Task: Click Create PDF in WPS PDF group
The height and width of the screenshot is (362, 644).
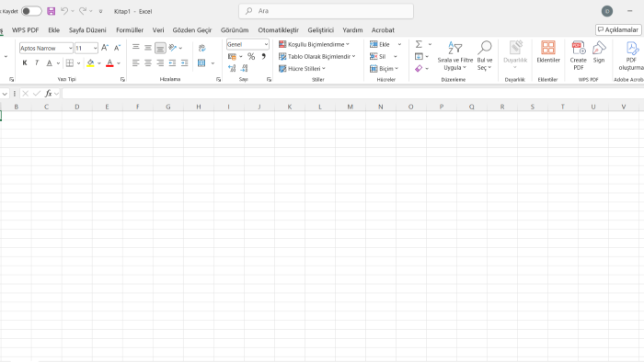Action: coord(579,55)
